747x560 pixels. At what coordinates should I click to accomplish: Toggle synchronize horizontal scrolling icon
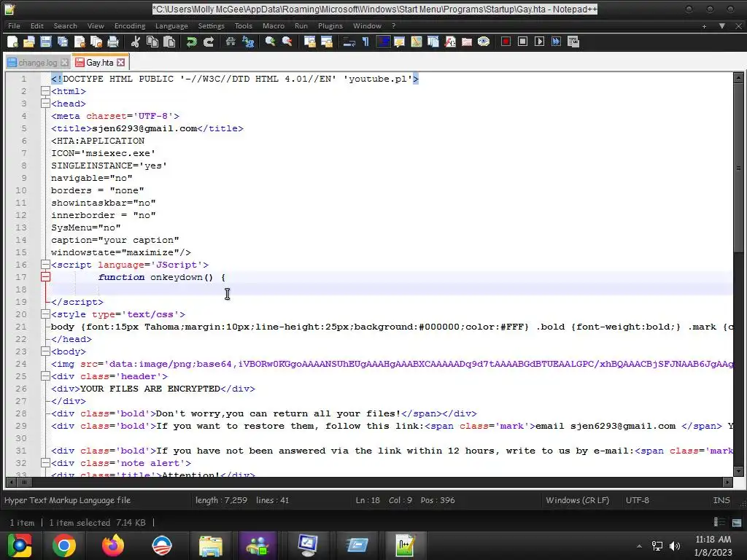327,42
